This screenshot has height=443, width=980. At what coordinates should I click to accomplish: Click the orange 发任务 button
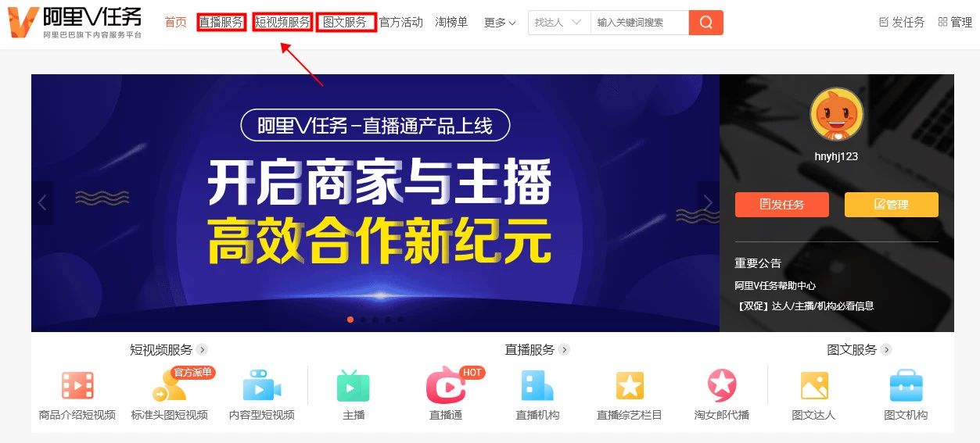pyautogui.click(x=782, y=205)
